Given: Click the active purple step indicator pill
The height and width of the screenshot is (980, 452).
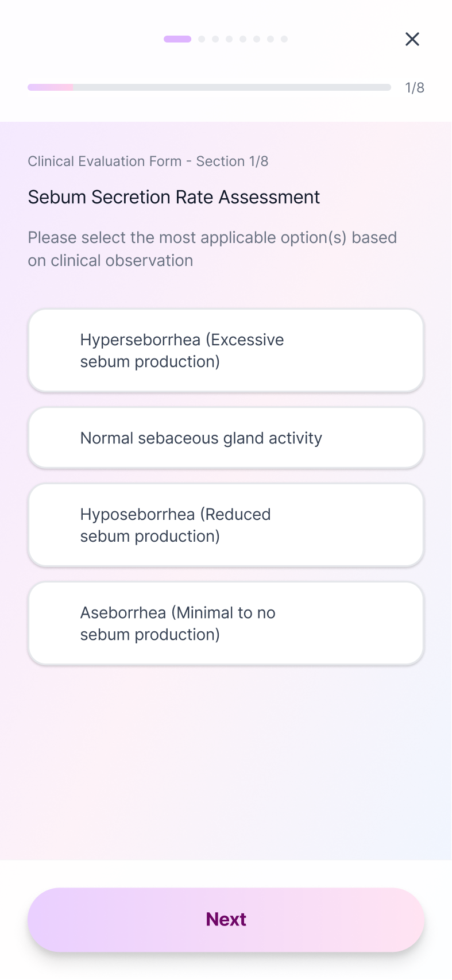Looking at the screenshot, I should [177, 39].
